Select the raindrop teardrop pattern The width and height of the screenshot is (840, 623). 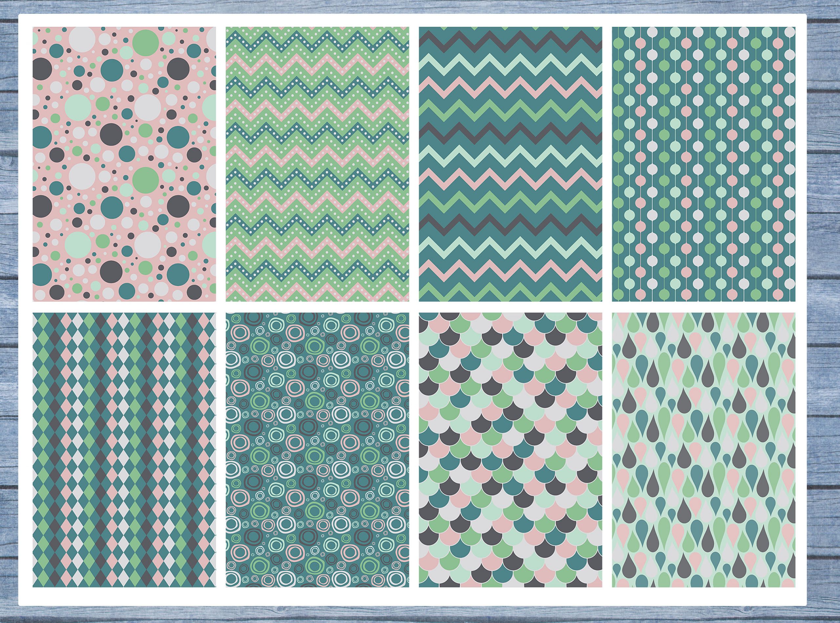coord(703,450)
